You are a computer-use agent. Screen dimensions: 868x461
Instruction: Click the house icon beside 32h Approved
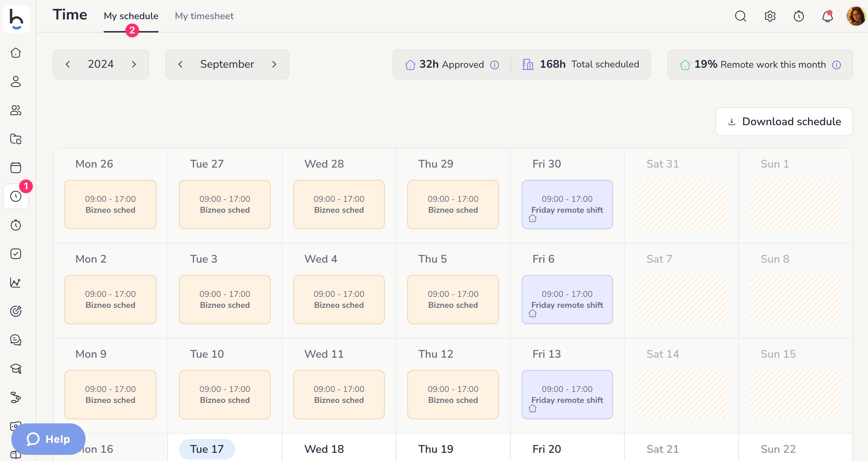[x=410, y=65]
